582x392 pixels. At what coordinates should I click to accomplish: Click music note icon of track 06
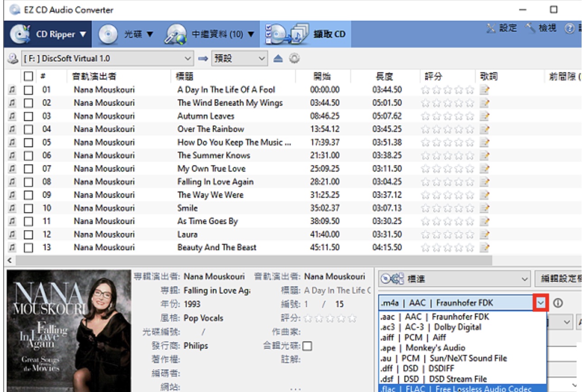tap(12, 155)
